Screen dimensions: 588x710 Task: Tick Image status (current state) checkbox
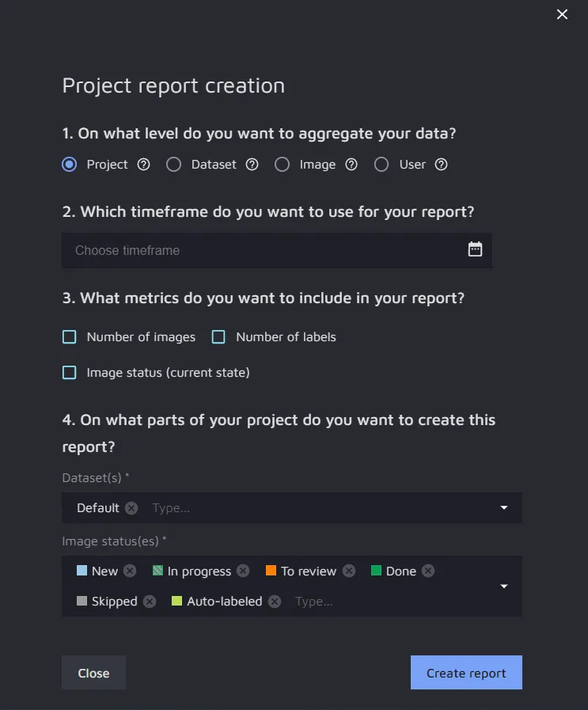tap(70, 372)
